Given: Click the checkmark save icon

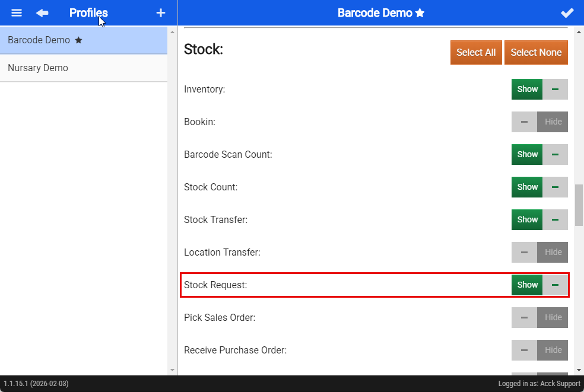Looking at the screenshot, I should click(x=567, y=13).
